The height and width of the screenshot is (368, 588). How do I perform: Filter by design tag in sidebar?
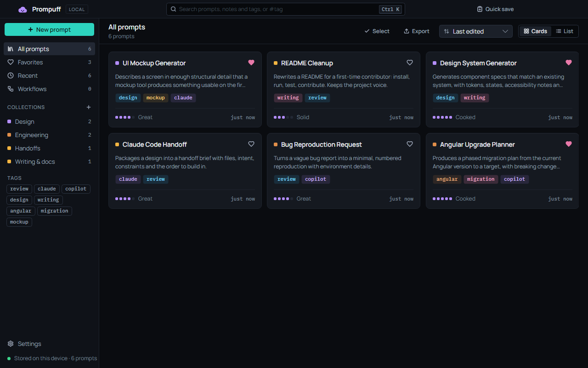pos(19,200)
